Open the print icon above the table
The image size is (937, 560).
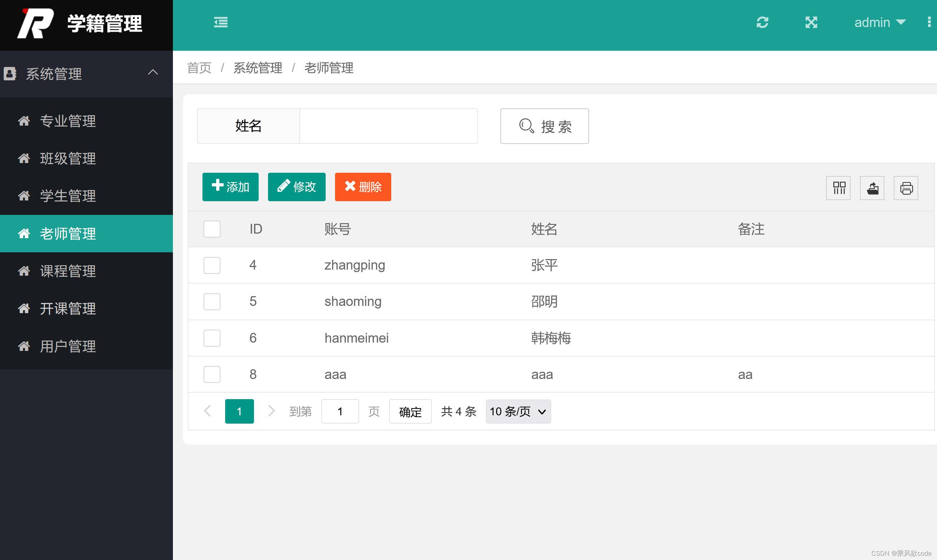906,188
